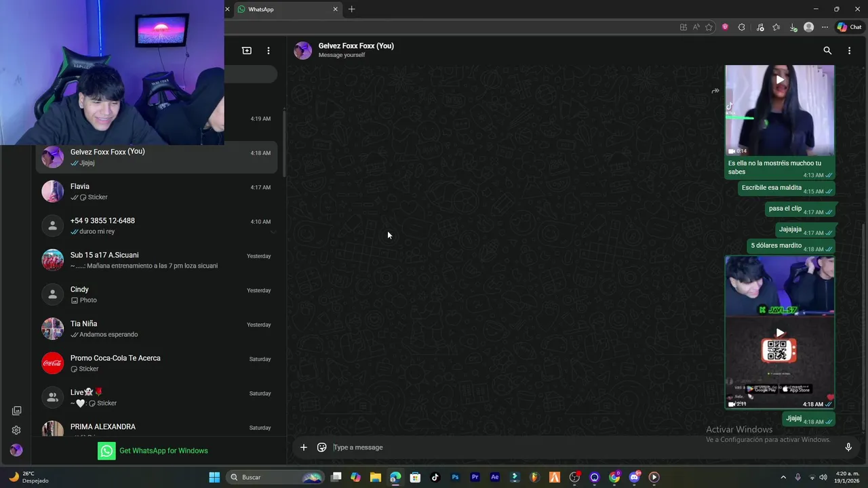The image size is (868, 488).
Task: Click the plus attach icon in message bar
Action: click(304, 447)
